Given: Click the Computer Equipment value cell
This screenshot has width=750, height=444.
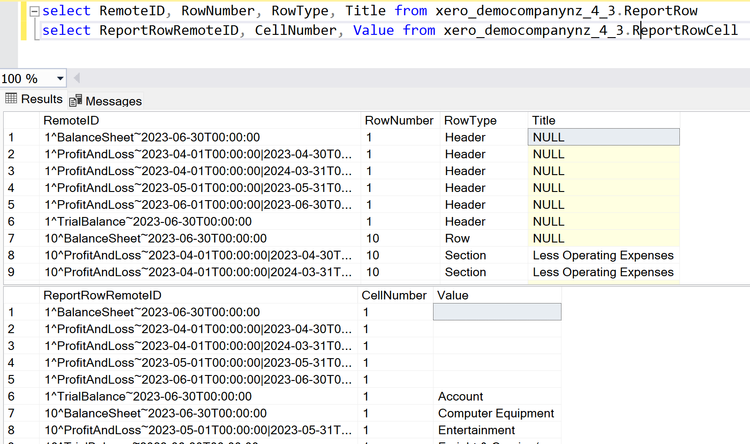Looking at the screenshot, I should click(497, 413).
